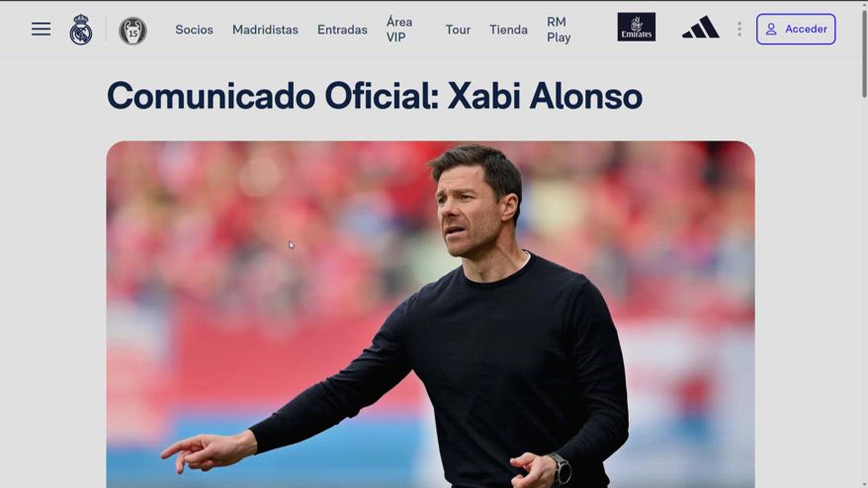The width and height of the screenshot is (868, 488).
Task: Click the scrollbar down arrow
Action: (x=864, y=485)
